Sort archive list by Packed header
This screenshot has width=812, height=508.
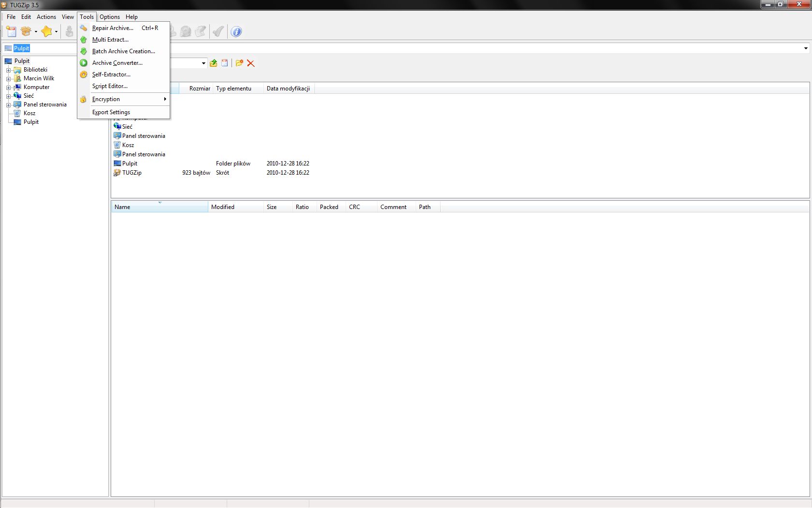tap(331, 207)
